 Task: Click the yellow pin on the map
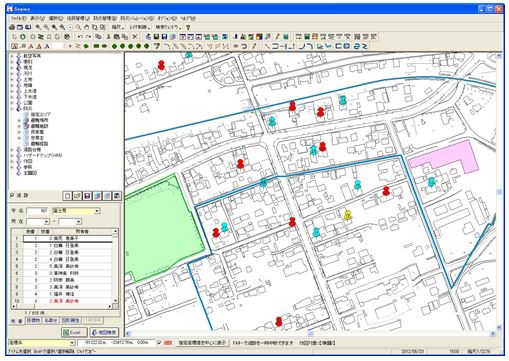point(348,215)
